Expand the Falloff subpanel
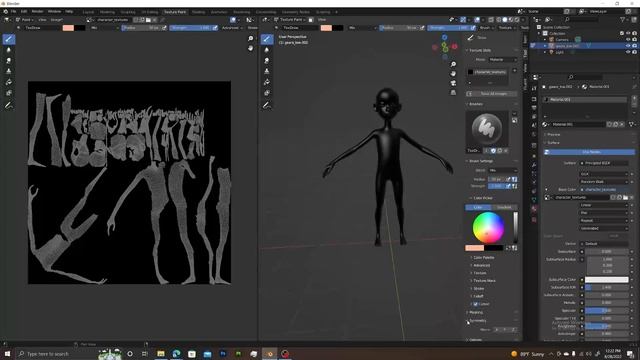Screen dimensions: 640x360 pos(478,296)
